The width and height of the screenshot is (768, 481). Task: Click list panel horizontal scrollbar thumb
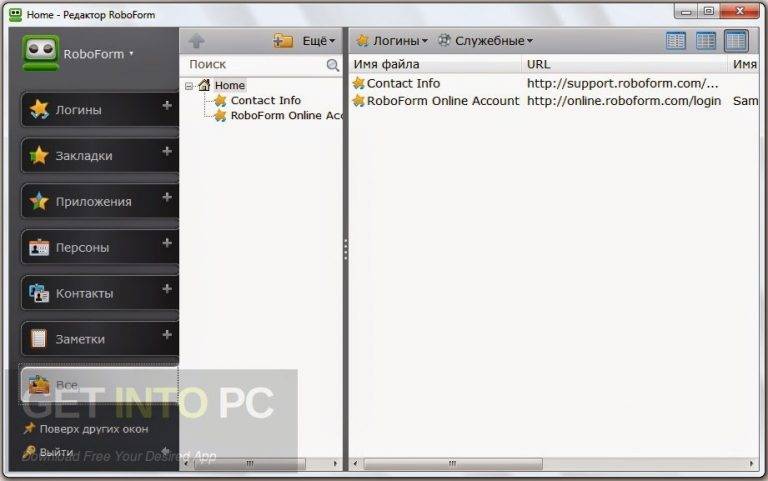pos(453,463)
